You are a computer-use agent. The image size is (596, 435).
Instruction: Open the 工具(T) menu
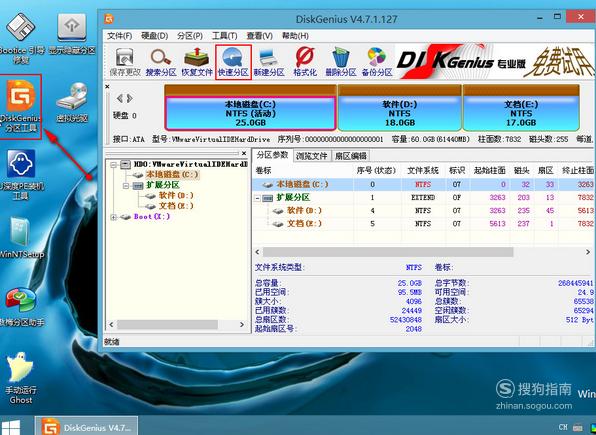[225, 36]
